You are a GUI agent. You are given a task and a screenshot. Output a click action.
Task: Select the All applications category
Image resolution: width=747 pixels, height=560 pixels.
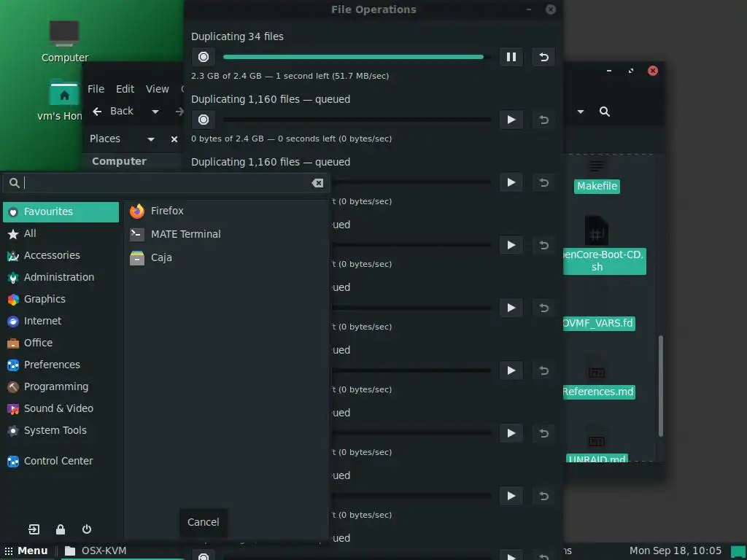tap(61, 234)
